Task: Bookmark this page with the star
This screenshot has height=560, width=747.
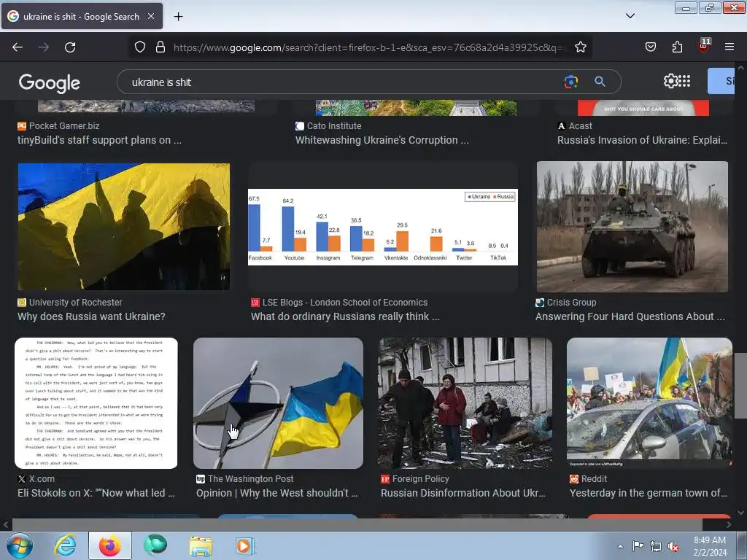Action: 580,47
